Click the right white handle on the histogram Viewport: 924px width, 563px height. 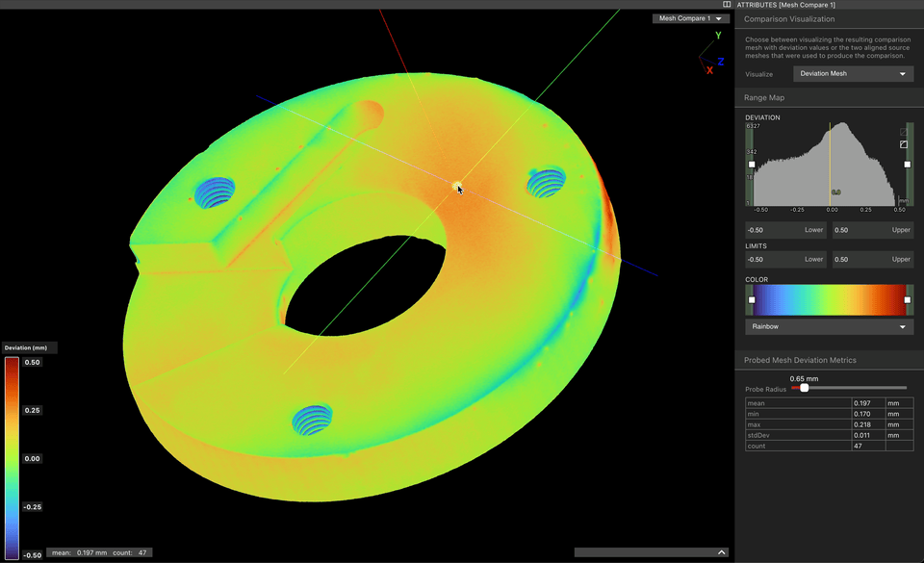(908, 165)
